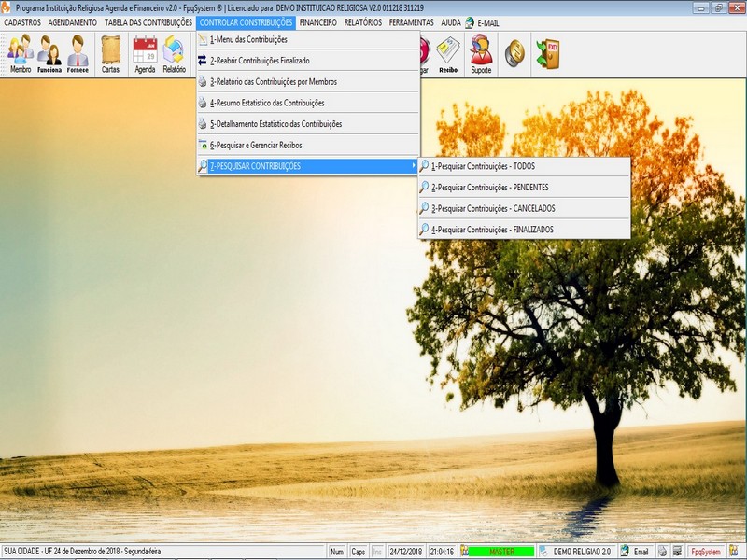Open the FINANCEIRO menu
This screenshot has height=560, width=747.
point(317,22)
